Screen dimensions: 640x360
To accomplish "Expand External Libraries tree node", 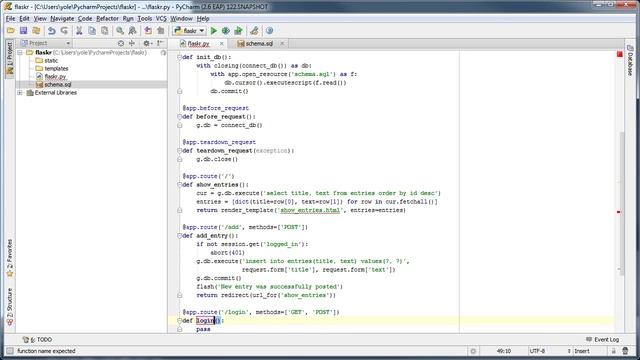I will click(x=20, y=93).
